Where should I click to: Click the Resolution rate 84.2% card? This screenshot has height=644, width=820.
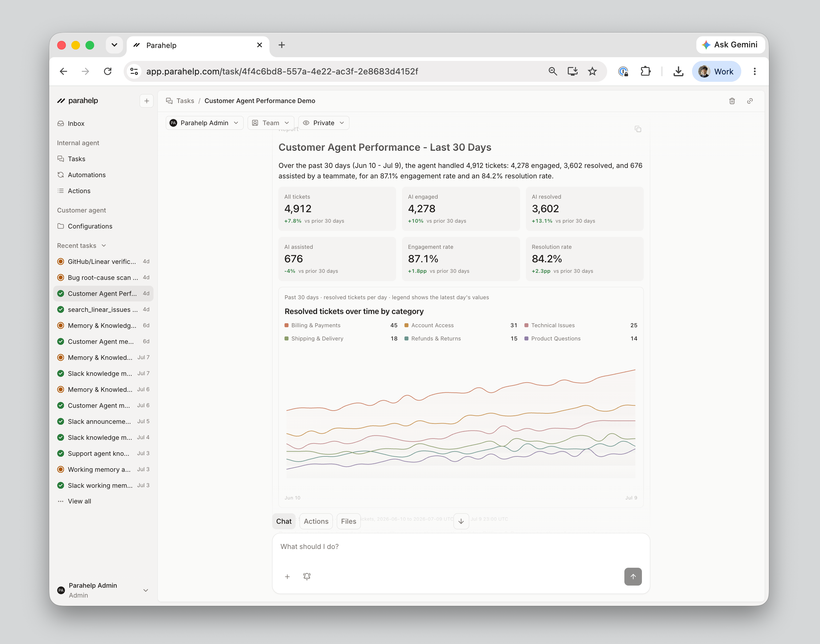pos(584,259)
